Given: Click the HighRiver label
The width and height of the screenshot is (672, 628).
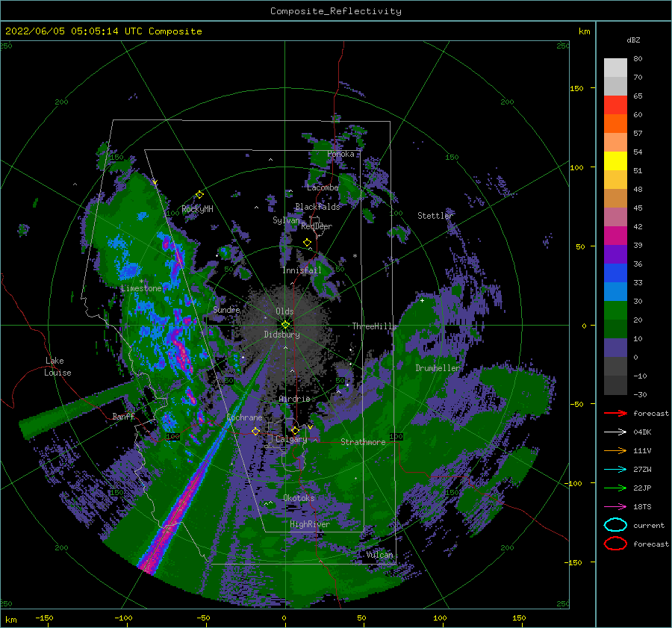Looking at the screenshot, I should tap(310, 524).
